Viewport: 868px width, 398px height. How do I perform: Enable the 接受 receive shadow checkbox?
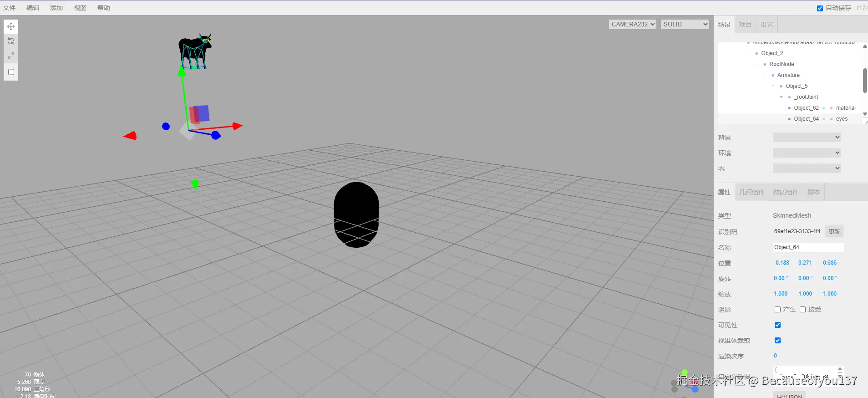[802, 310]
